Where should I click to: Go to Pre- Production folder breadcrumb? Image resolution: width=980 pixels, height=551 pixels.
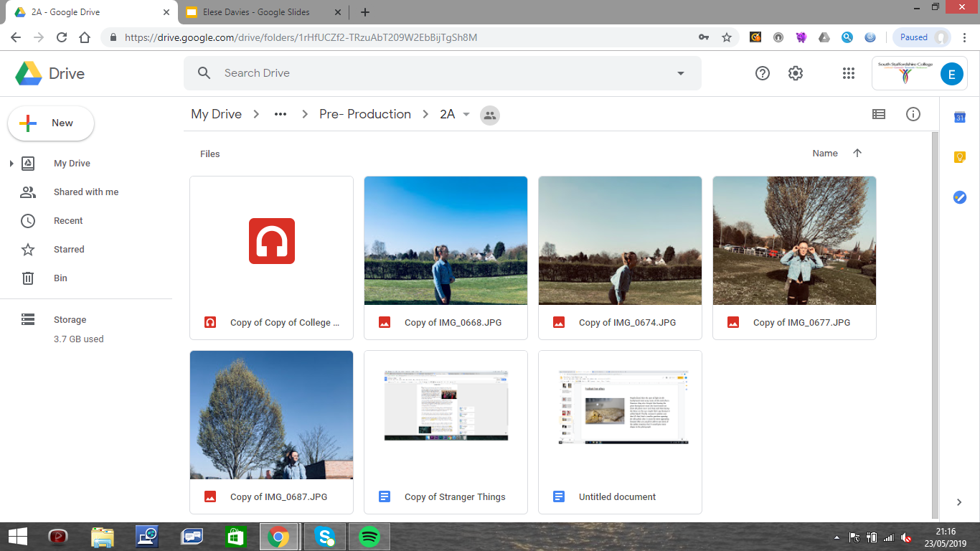(x=364, y=114)
